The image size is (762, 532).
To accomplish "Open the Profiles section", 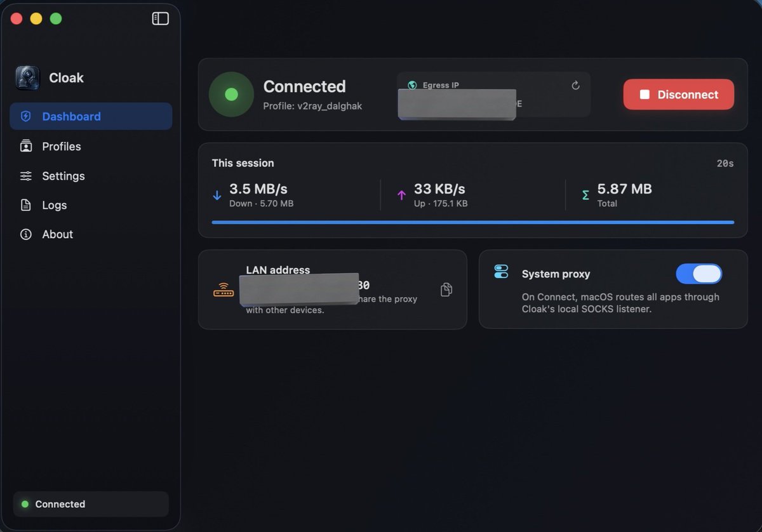I will tap(91, 146).
